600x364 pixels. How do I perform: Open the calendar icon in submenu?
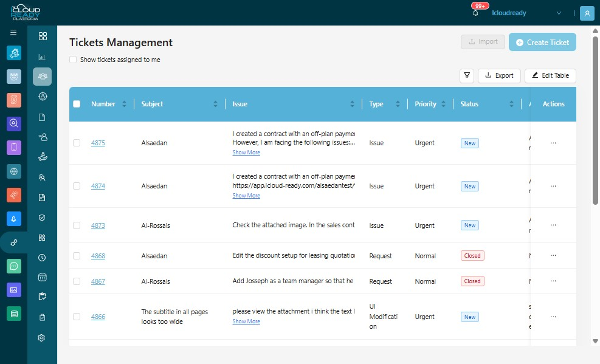[x=42, y=277]
